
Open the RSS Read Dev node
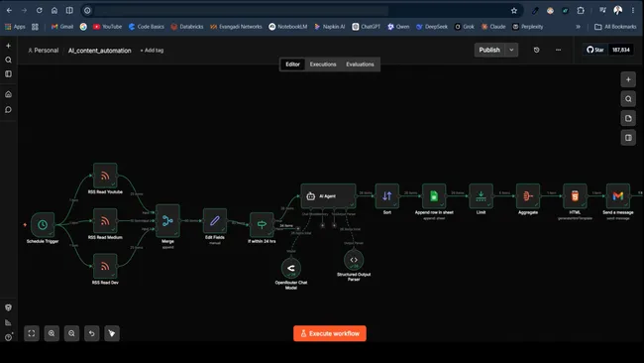click(x=105, y=266)
